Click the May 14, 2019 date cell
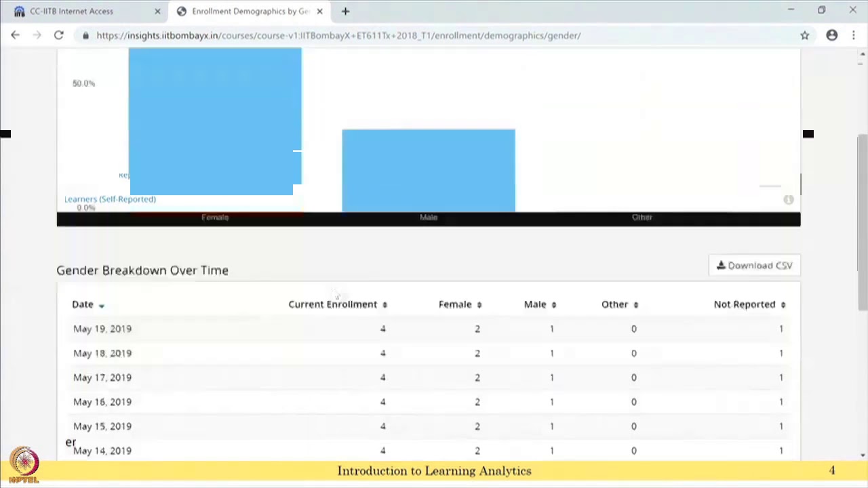The height and width of the screenshot is (488, 868). (102, 451)
